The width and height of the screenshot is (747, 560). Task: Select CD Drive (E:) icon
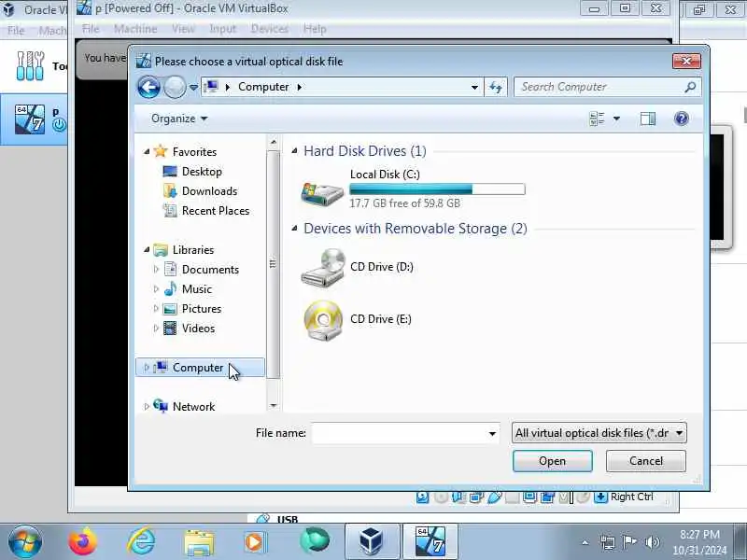point(323,320)
